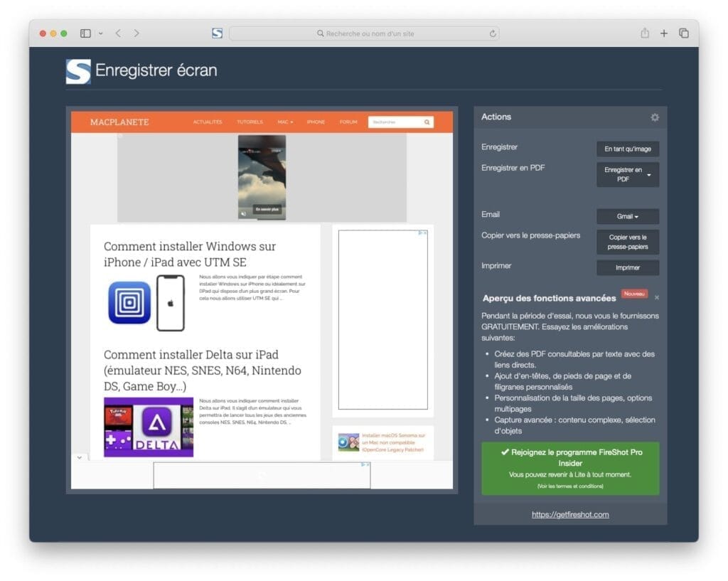Open the getfireshot.com link
Viewport: 728px width, 581px height.
click(570, 514)
